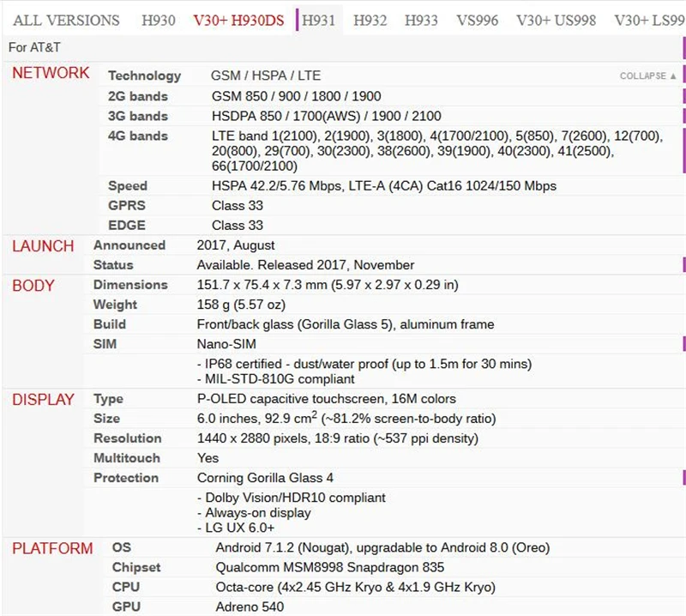Click the DISPLAY section heading
Image resolution: width=686 pixels, height=616 pixels.
tap(43, 399)
